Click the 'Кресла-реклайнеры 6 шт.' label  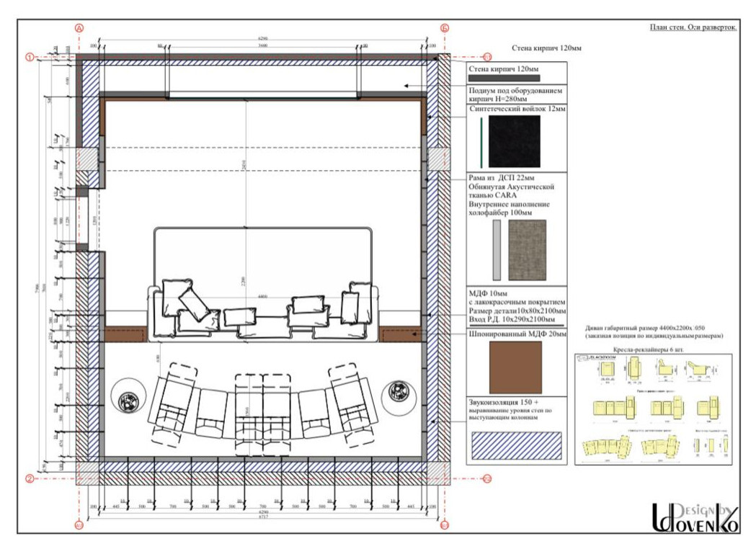(x=654, y=347)
